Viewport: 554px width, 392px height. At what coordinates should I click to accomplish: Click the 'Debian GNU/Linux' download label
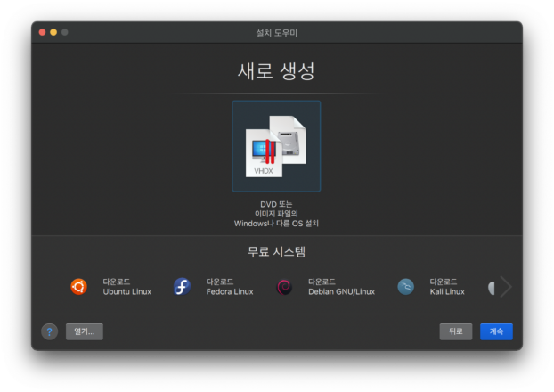(341, 287)
